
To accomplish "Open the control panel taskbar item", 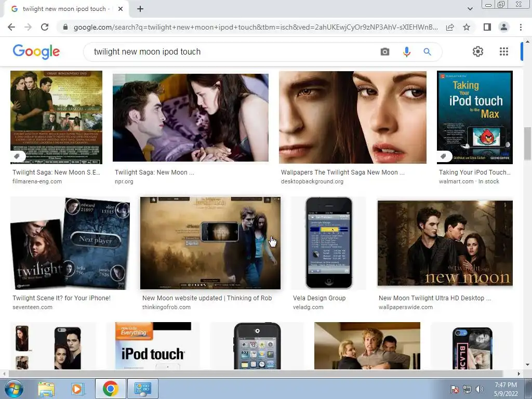I will coord(142,389).
